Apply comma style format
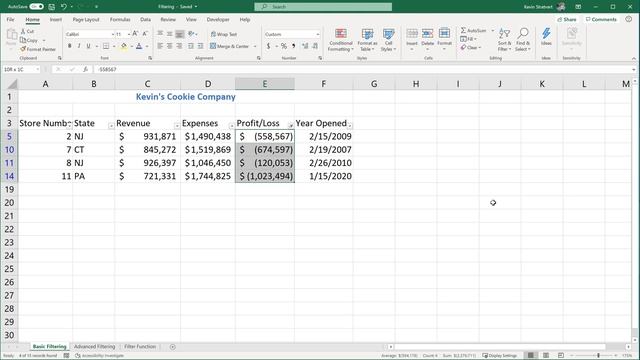The height and width of the screenshot is (360, 640). coord(293,46)
